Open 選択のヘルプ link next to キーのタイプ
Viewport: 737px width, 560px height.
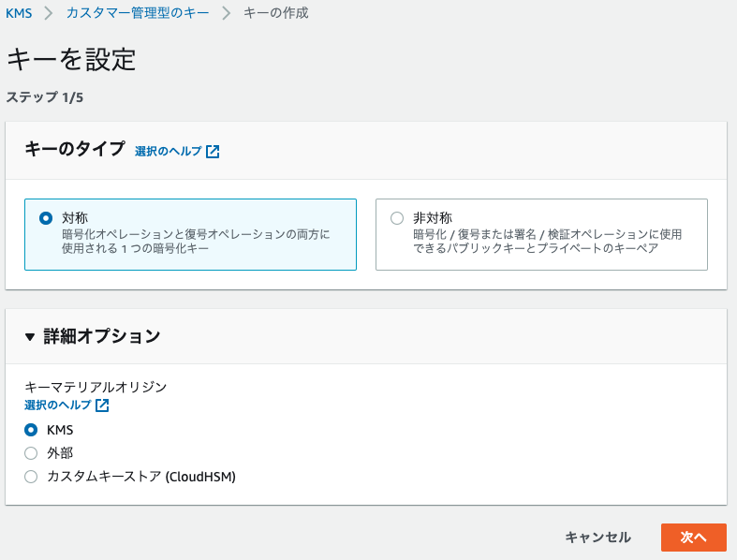(168, 152)
